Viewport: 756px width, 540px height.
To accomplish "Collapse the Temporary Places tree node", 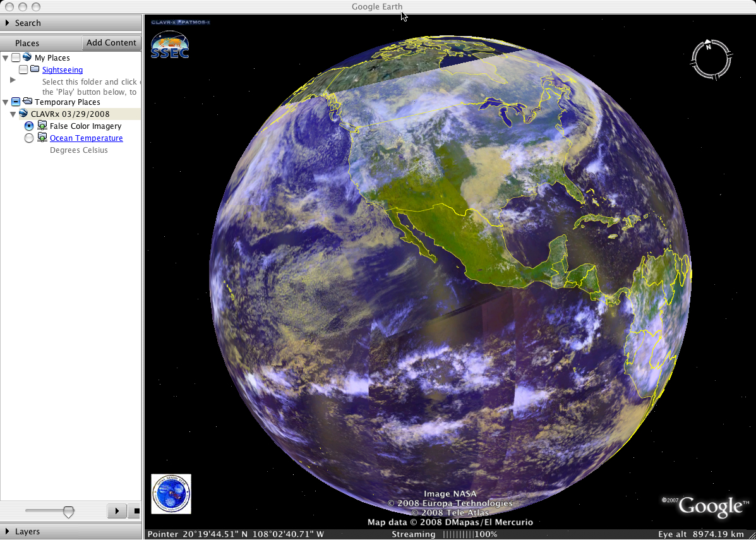I will (x=5, y=102).
